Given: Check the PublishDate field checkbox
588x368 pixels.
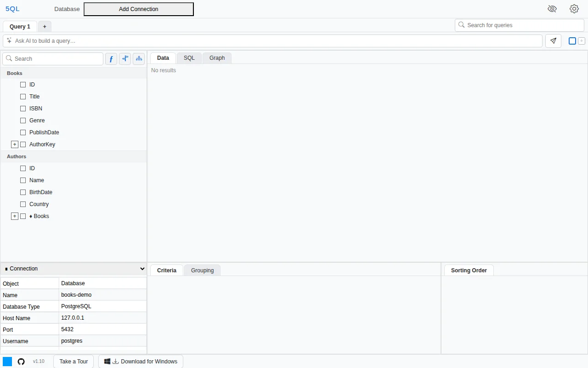Looking at the screenshot, I should pyautogui.click(x=23, y=132).
